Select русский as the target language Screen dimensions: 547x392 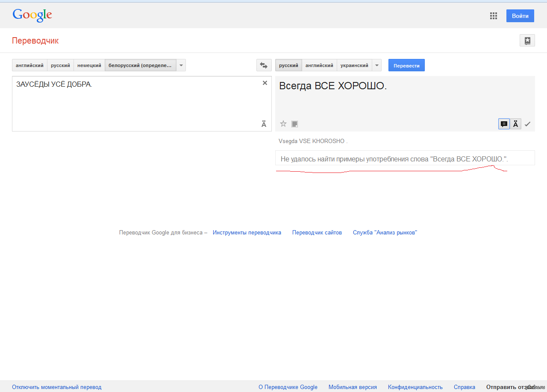(288, 65)
